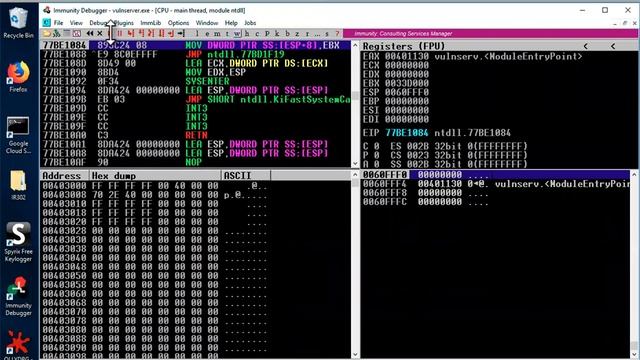Show the log window with l icon
The width and height of the screenshot is (640, 360).
[x=197, y=33]
